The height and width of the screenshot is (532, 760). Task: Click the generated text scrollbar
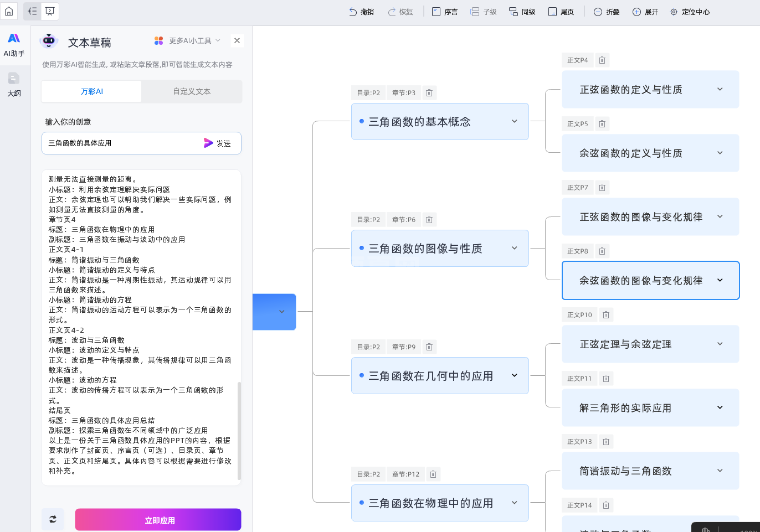click(x=239, y=431)
